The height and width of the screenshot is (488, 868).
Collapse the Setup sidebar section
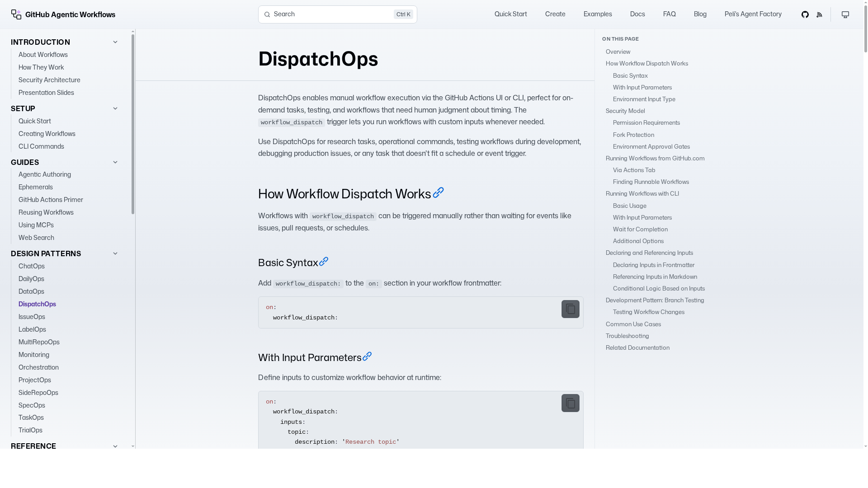pyautogui.click(x=115, y=109)
